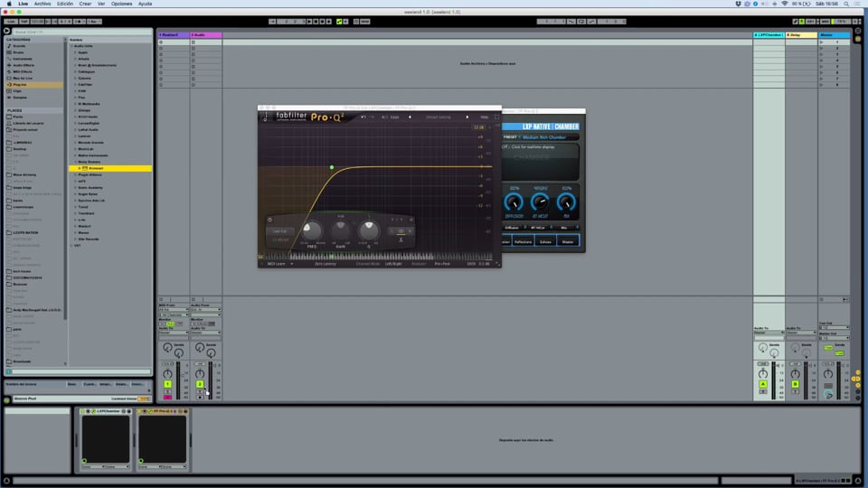Disable the EQ band power button

269,220
